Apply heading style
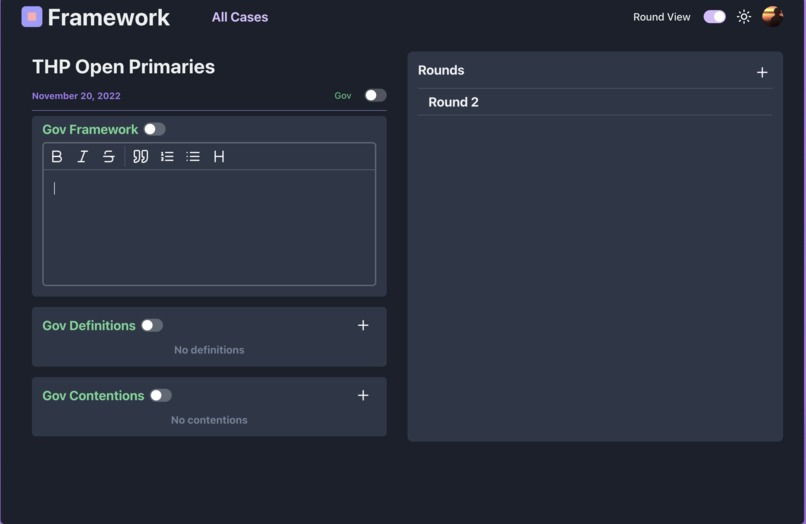 (x=219, y=156)
